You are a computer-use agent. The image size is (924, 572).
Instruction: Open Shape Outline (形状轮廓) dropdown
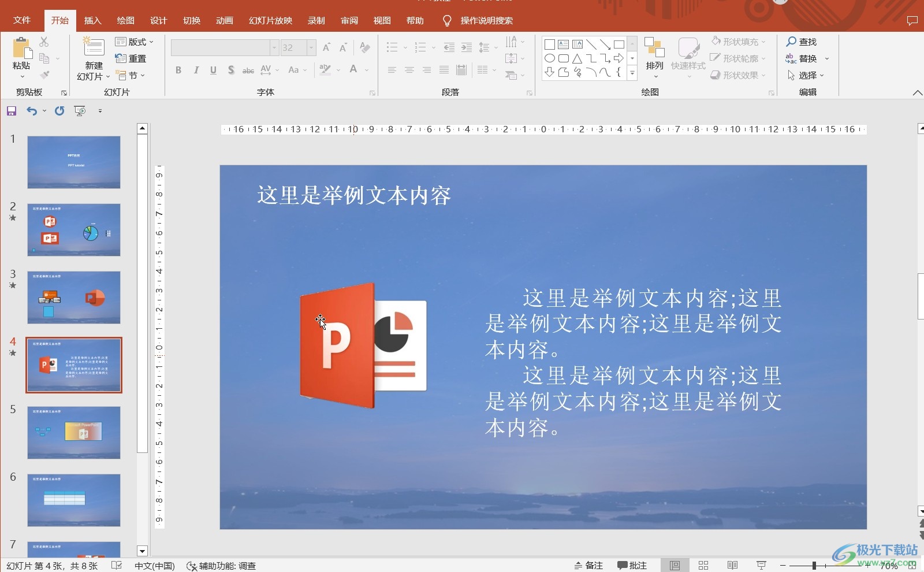pyautogui.click(x=738, y=58)
